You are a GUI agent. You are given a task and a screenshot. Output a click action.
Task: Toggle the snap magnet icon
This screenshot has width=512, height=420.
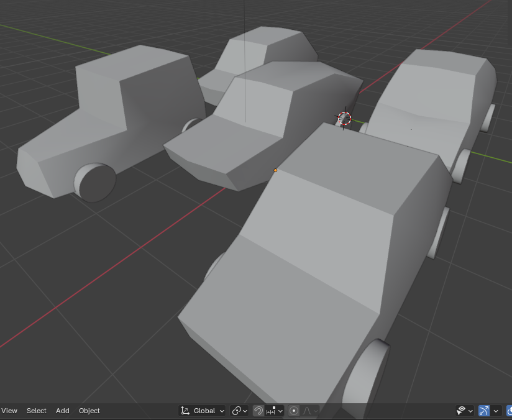[258, 411]
